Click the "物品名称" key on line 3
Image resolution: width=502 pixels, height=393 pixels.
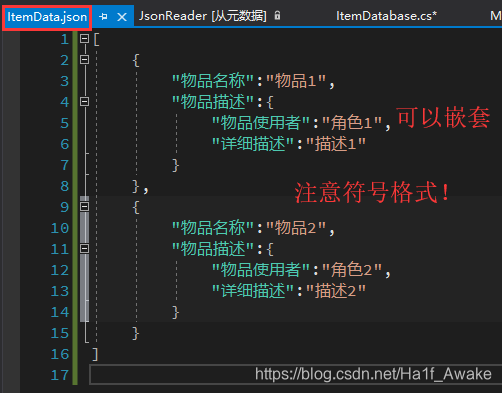[x=213, y=81]
